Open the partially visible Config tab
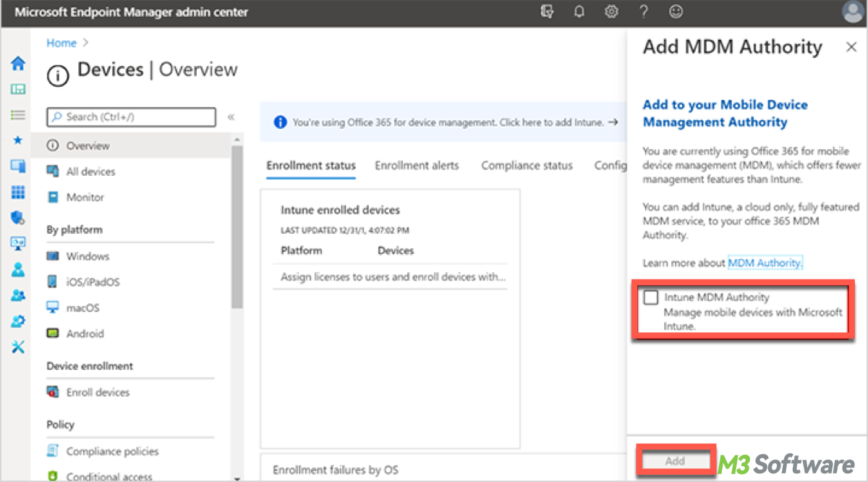 click(610, 166)
